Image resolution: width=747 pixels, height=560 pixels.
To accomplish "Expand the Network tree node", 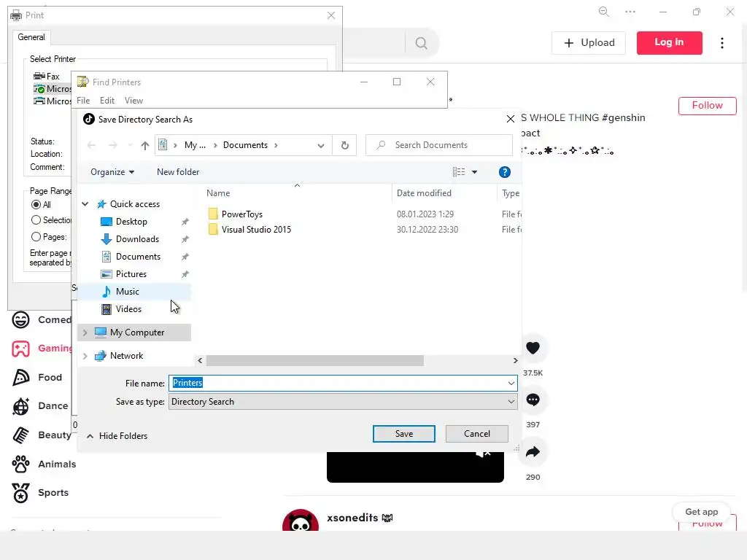I will (x=85, y=356).
